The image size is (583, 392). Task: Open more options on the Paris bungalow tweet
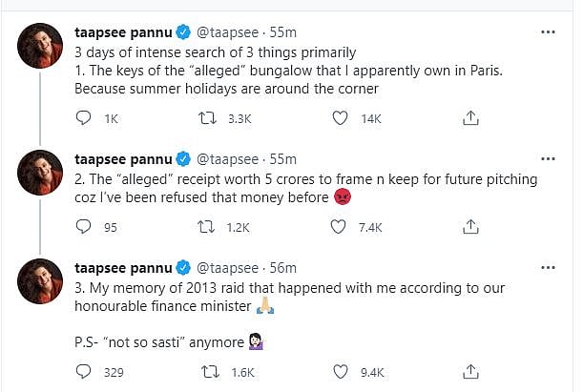pos(548,32)
